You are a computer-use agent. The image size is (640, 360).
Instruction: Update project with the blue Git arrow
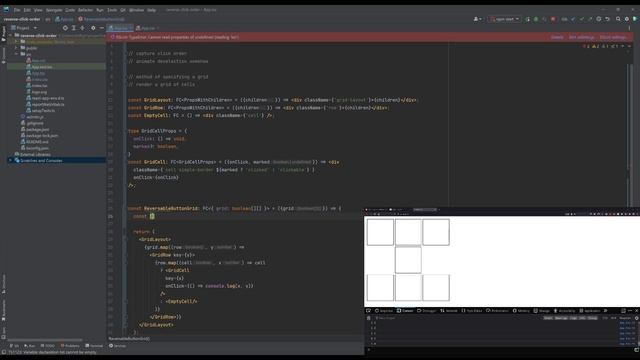(x=573, y=19)
